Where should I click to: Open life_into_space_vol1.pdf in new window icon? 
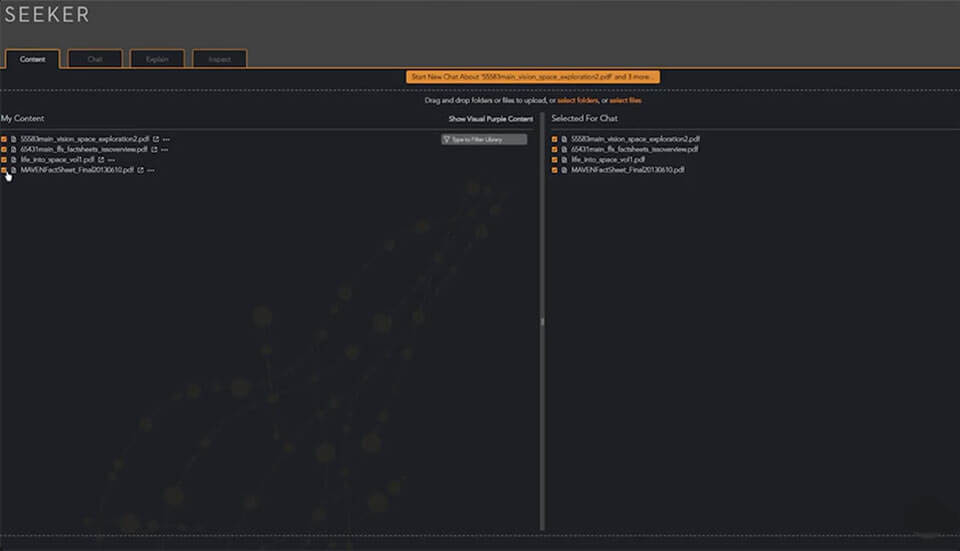tap(101, 160)
